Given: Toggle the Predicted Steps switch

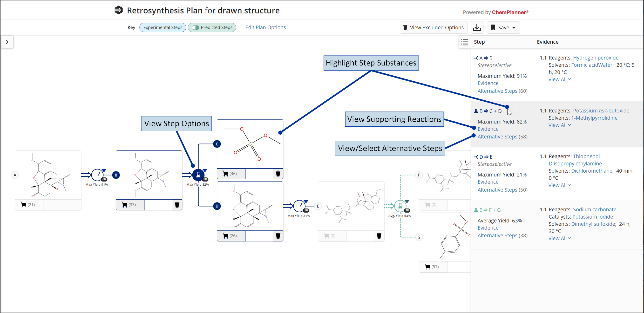Looking at the screenshot, I should coord(196,27).
